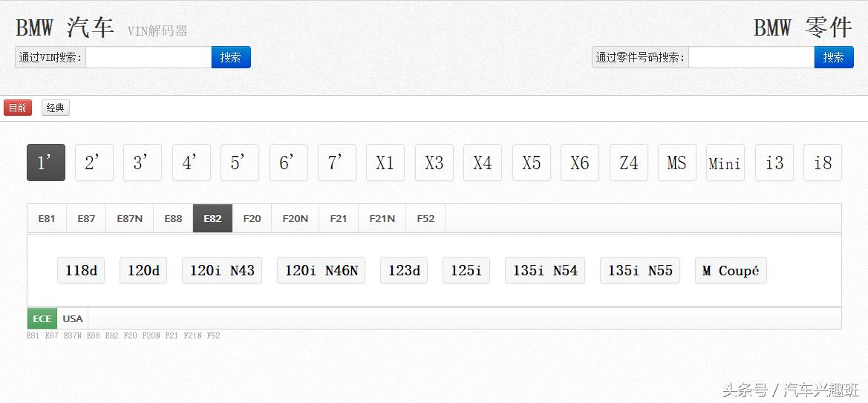Pick the 125i model button
This screenshot has height=403, width=868.
point(466,270)
